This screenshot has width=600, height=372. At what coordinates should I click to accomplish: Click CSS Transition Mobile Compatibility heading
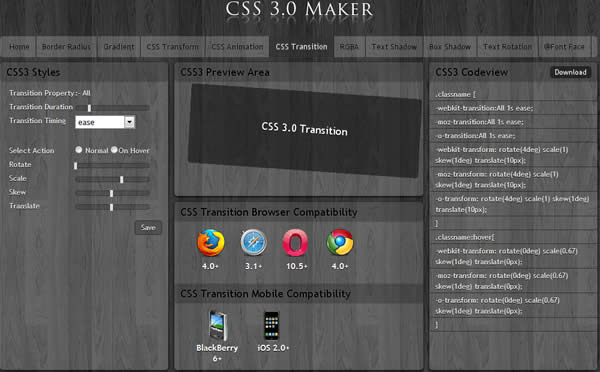[x=265, y=294]
